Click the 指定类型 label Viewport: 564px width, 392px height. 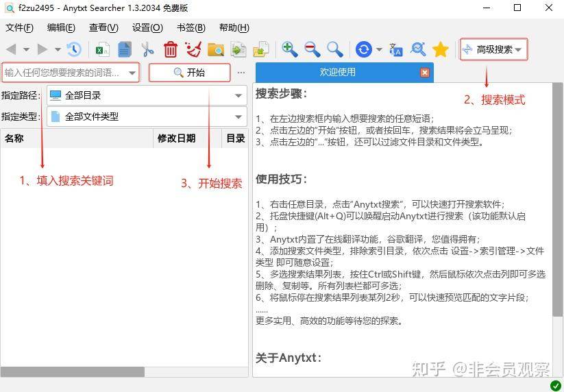point(21,117)
